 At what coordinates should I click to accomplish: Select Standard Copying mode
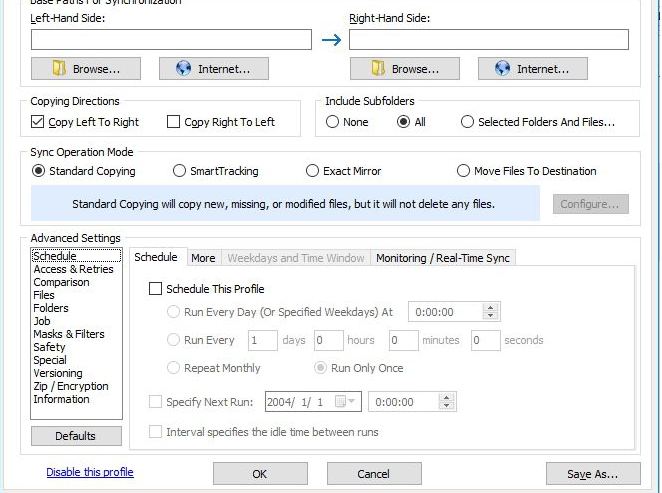click(x=38, y=171)
